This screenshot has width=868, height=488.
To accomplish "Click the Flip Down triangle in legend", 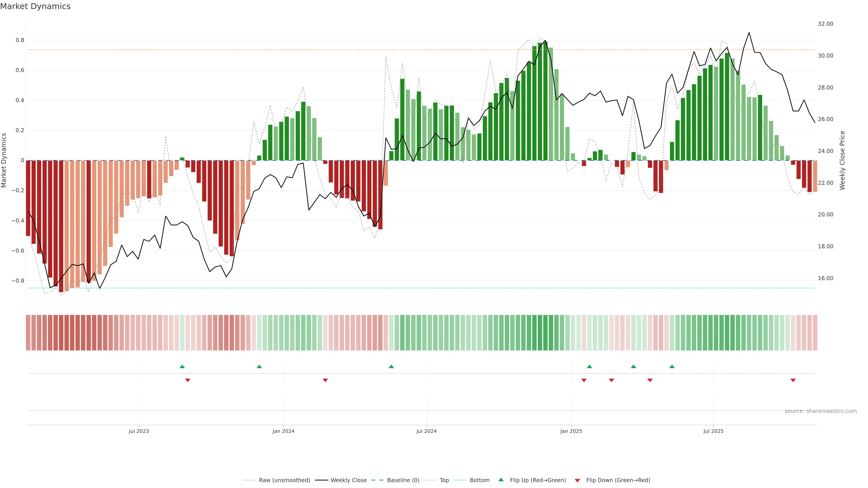I will pyautogui.click(x=577, y=480).
